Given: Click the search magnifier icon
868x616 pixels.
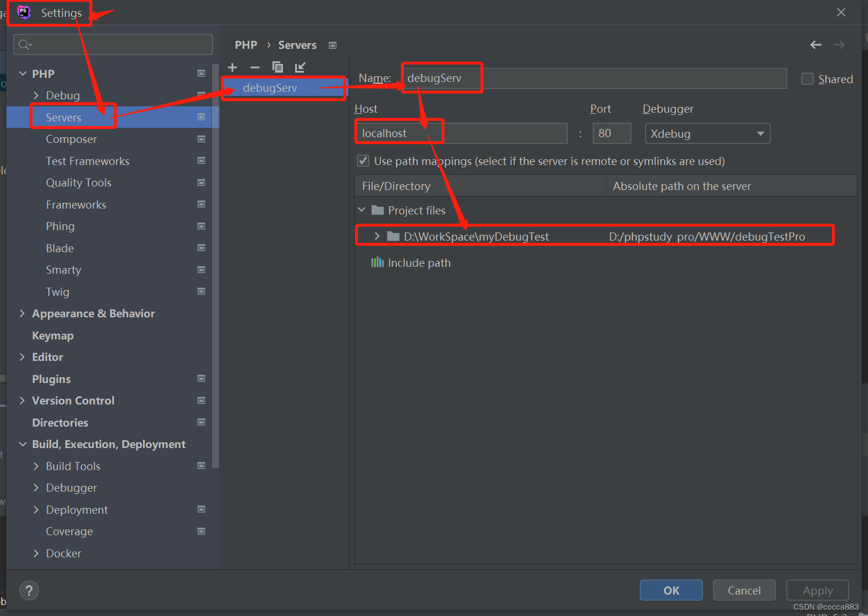Looking at the screenshot, I should pyautogui.click(x=24, y=45).
